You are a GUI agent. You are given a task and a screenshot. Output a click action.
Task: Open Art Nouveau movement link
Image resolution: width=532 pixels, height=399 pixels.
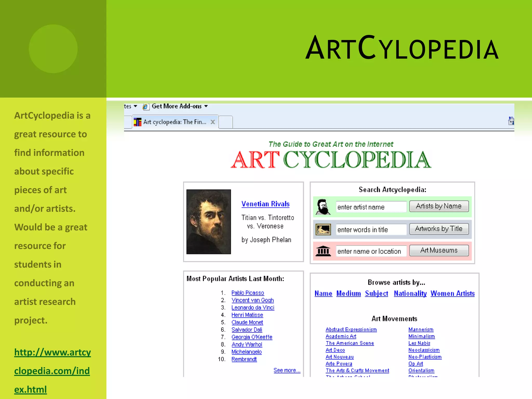[x=340, y=357]
